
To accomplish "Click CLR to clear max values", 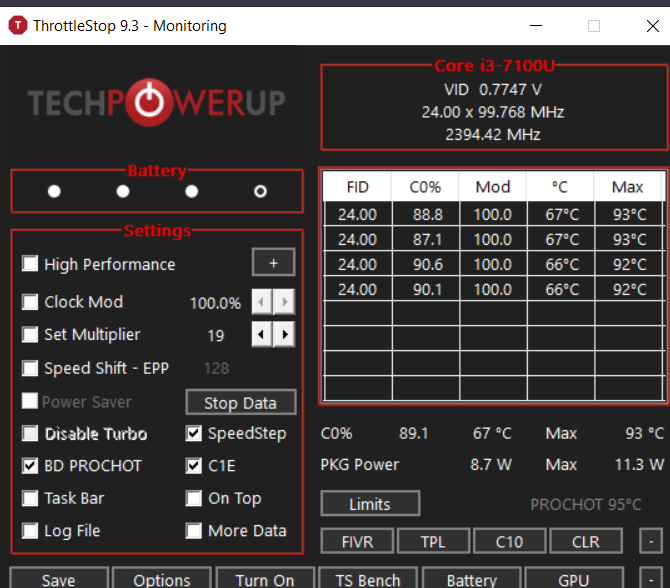I will point(585,541).
